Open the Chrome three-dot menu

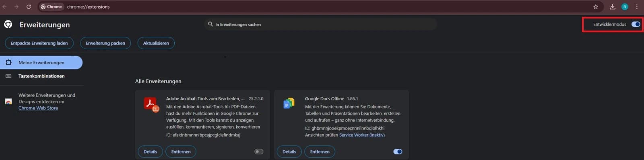[637, 7]
